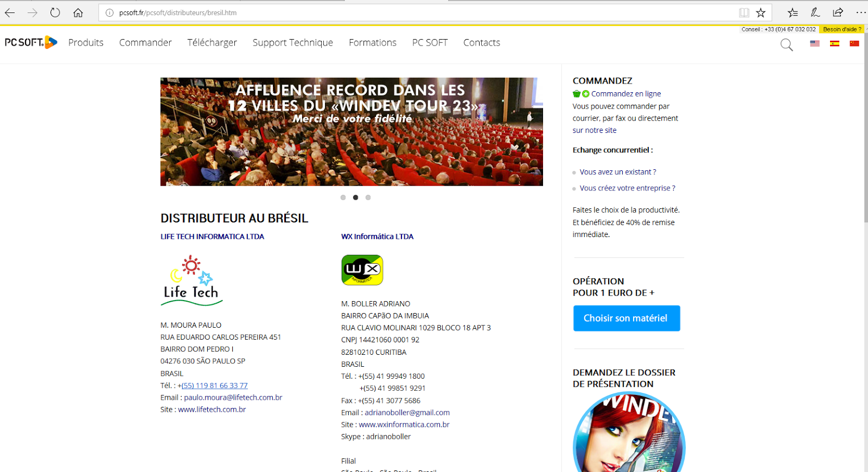Open the Commander menu
Image resolution: width=868 pixels, height=472 pixels.
coord(145,42)
